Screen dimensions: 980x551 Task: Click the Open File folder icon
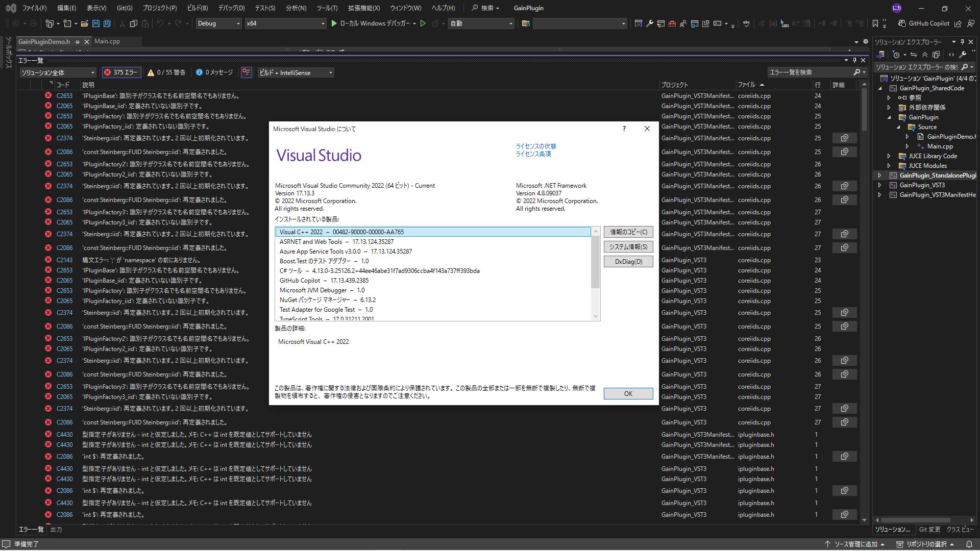pyautogui.click(x=84, y=23)
